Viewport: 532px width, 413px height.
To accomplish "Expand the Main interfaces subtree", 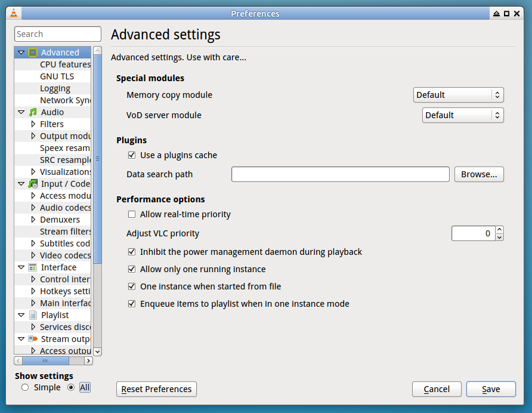I will point(33,303).
